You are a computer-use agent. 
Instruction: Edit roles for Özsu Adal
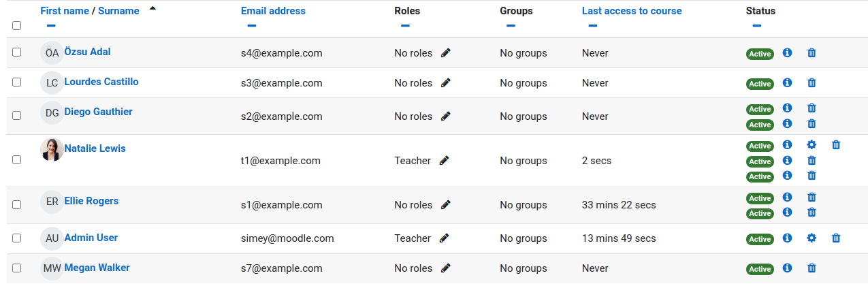coord(445,53)
